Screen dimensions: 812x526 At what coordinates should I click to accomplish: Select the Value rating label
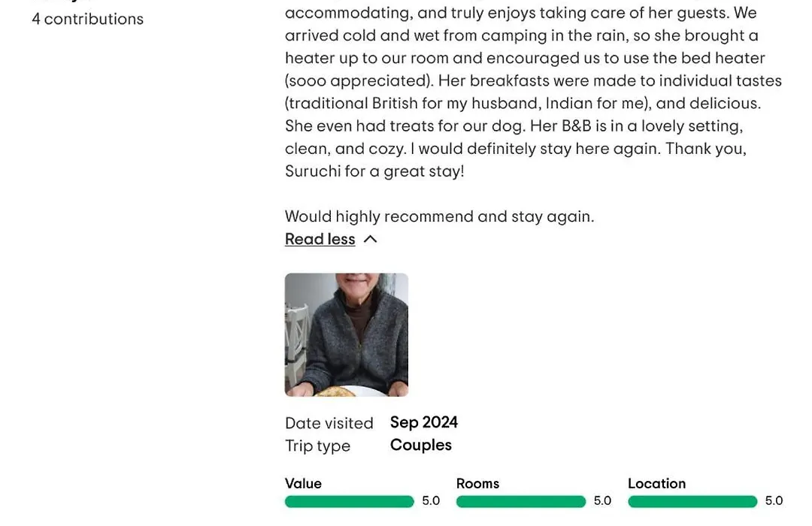pos(303,484)
